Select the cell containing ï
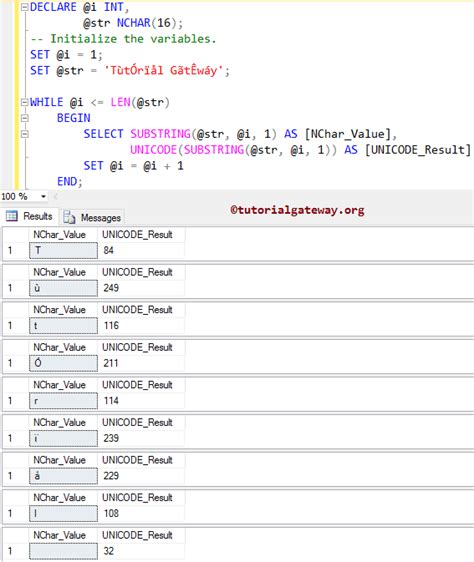Viewport: 474px width, 562px height. [63, 438]
